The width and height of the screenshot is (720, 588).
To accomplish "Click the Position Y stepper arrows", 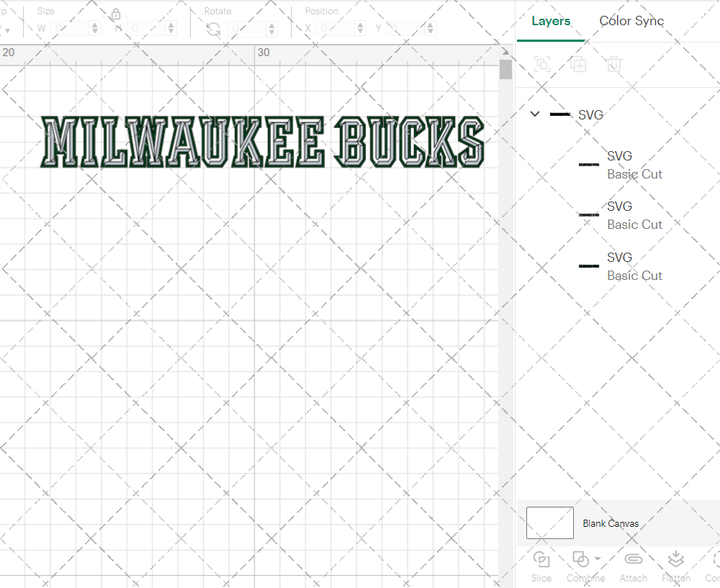I will [431, 29].
